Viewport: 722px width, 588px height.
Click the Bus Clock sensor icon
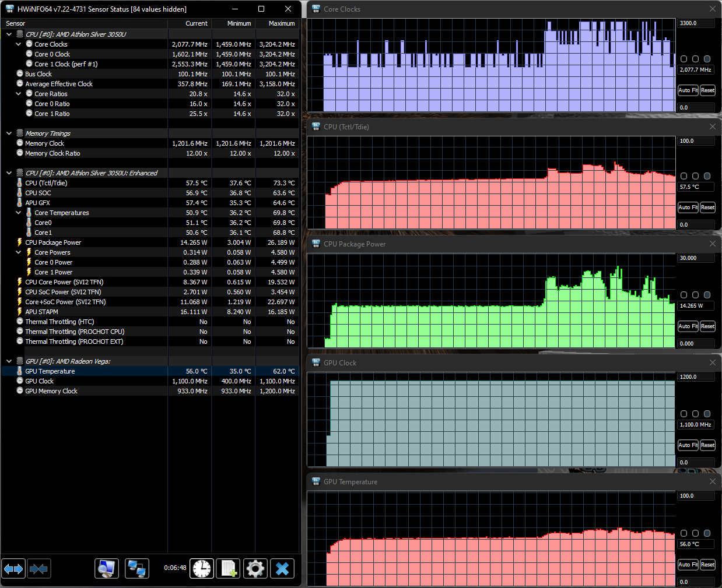(20, 74)
